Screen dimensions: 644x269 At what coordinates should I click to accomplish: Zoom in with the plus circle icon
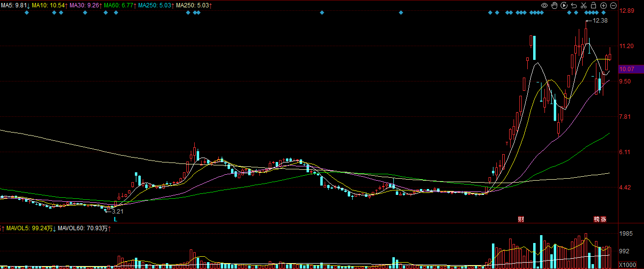point(603,5)
